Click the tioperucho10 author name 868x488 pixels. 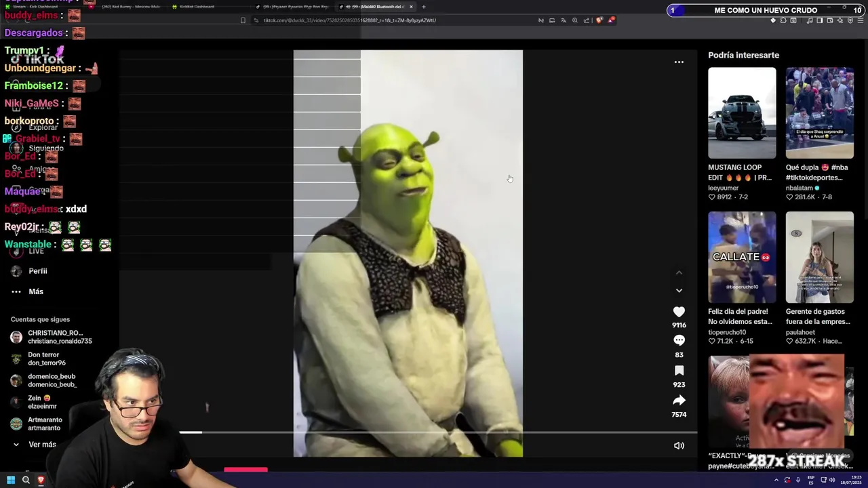coord(727,333)
